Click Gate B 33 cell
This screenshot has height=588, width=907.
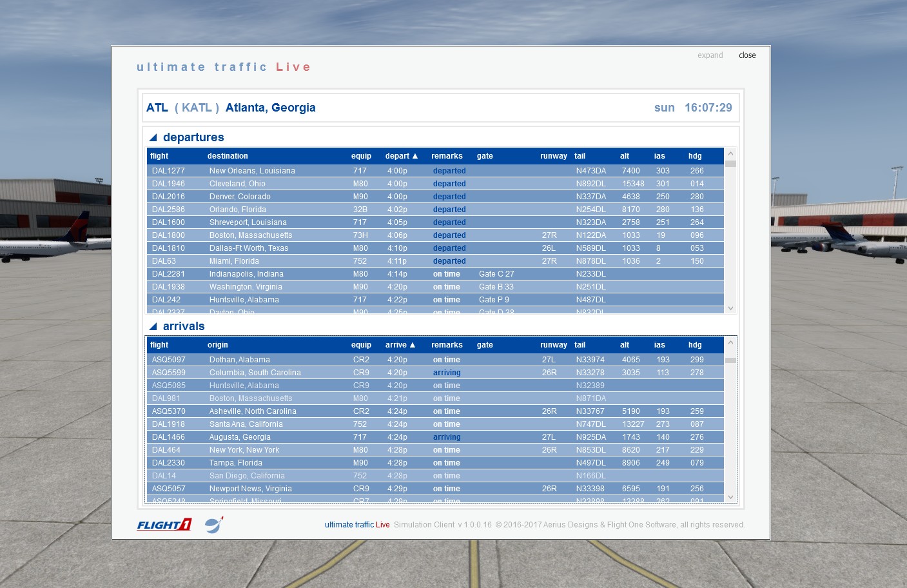496,287
